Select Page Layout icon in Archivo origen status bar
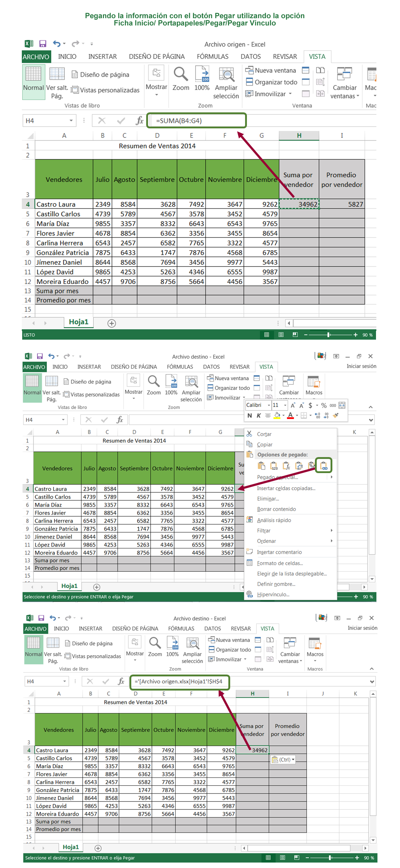Image resolution: width=400 pixels, height=868 pixels. pos(281,335)
